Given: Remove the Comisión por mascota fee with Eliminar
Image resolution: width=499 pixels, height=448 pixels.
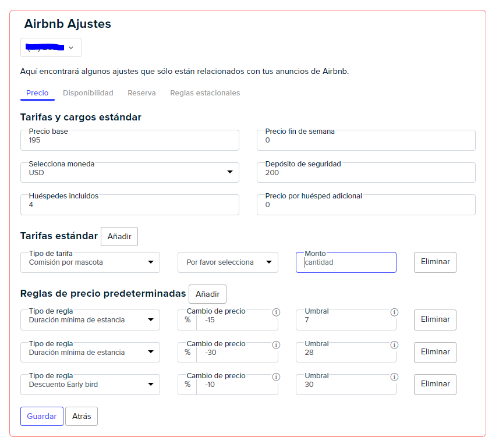Looking at the screenshot, I should (x=435, y=262).
